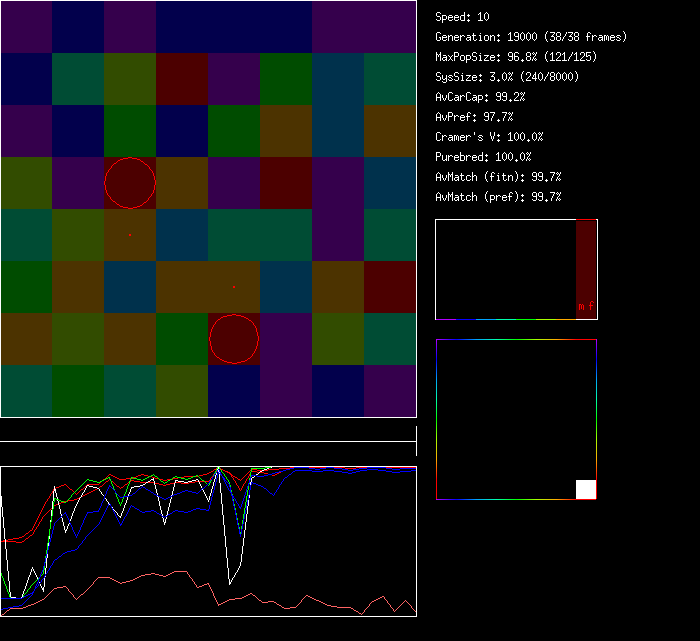Click the narrow empty bar between grid and graph
This screenshot has width=700, height=641.
tap(208, 431)
